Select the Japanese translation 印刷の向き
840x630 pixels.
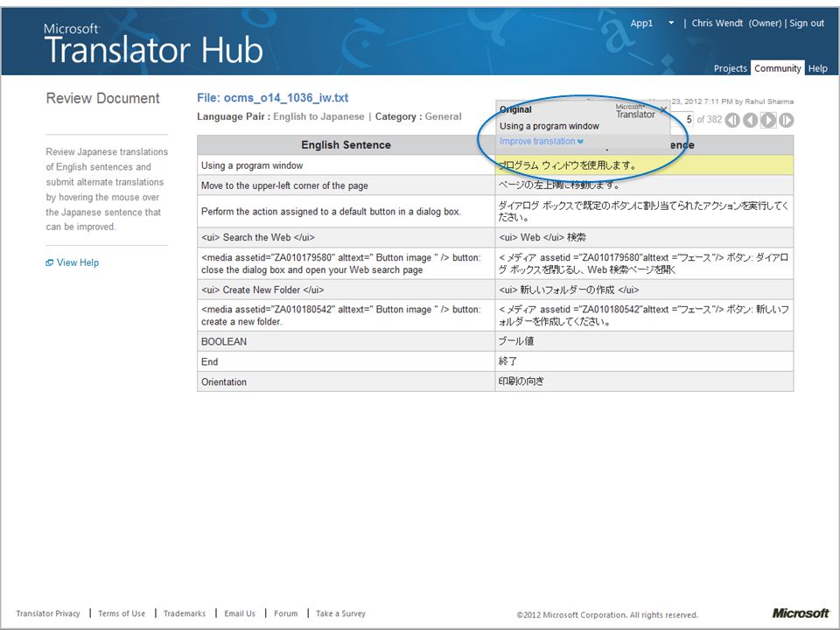click(644, 382)
